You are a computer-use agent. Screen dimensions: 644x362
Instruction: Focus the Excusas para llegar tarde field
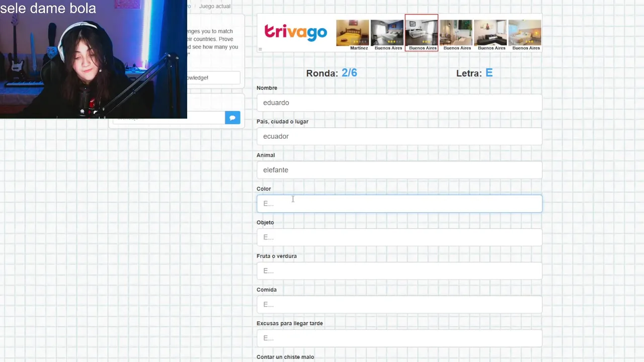point(399,338)
